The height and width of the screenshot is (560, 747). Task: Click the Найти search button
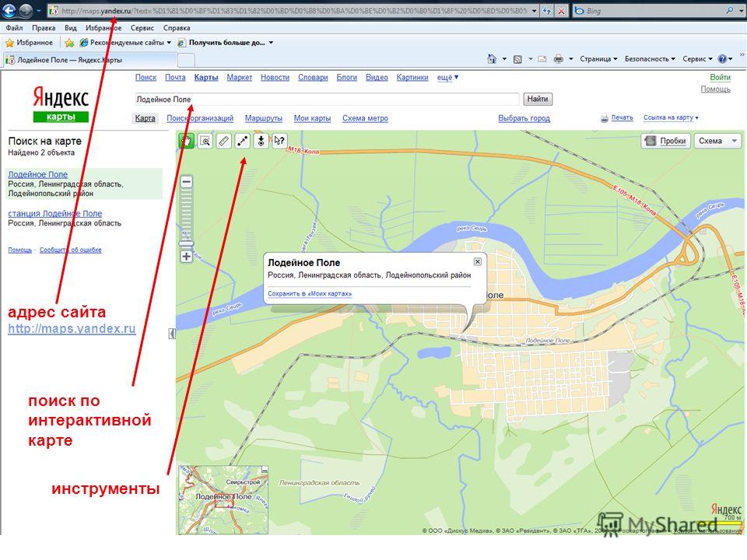[x=538, y=99]
